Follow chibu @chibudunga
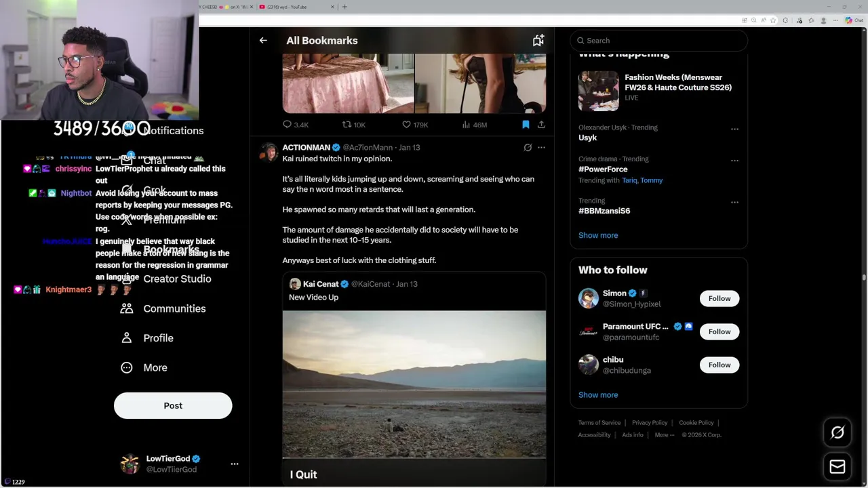The image size is (868, 488). click(x=719, y=365)
